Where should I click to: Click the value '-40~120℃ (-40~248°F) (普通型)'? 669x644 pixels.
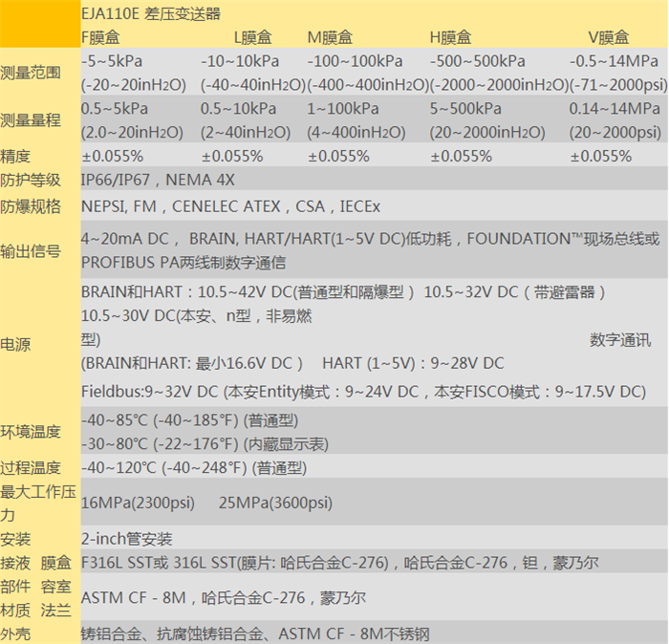point(194,468)
